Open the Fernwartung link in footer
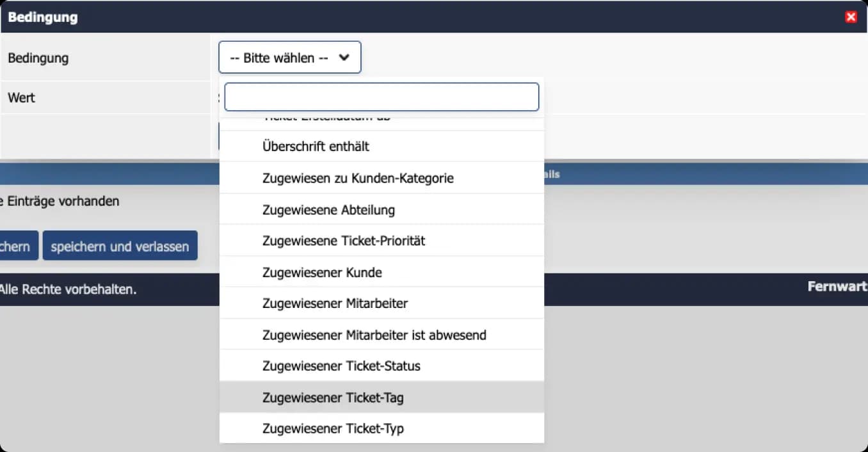Screen dimensions: 868x452 (837, 287)
